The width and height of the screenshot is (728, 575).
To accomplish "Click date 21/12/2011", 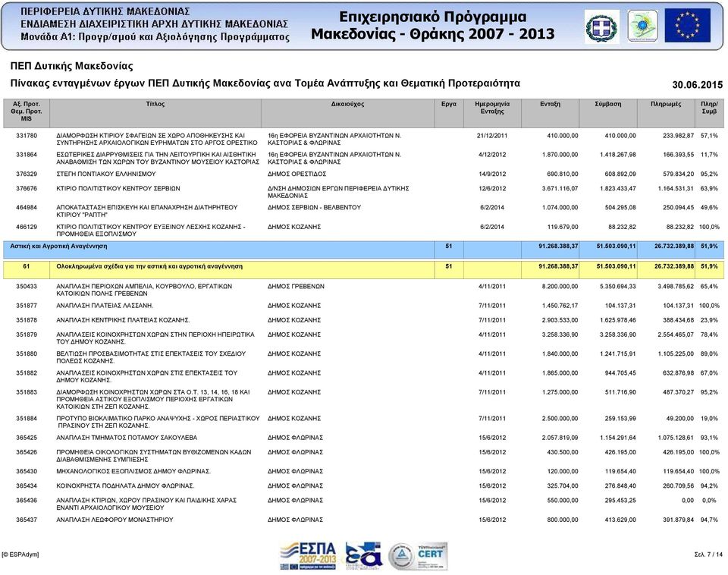I will 492,136.
